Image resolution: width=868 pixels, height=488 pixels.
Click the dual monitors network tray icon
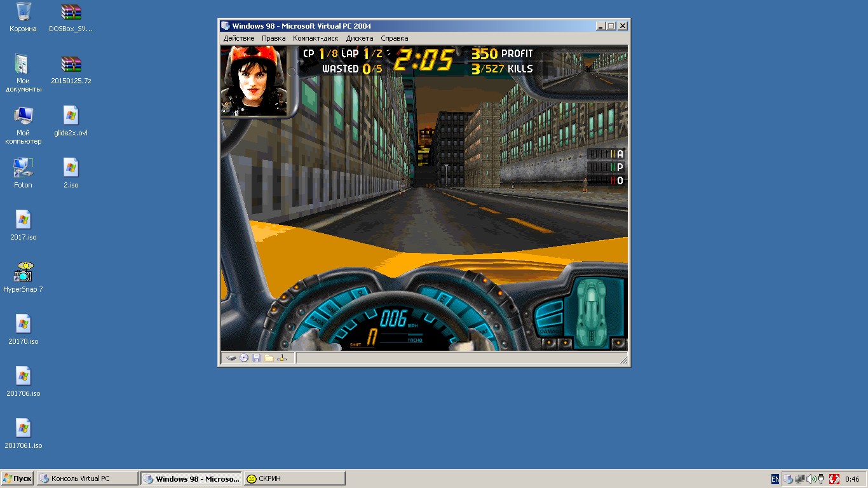click(800, 479)
